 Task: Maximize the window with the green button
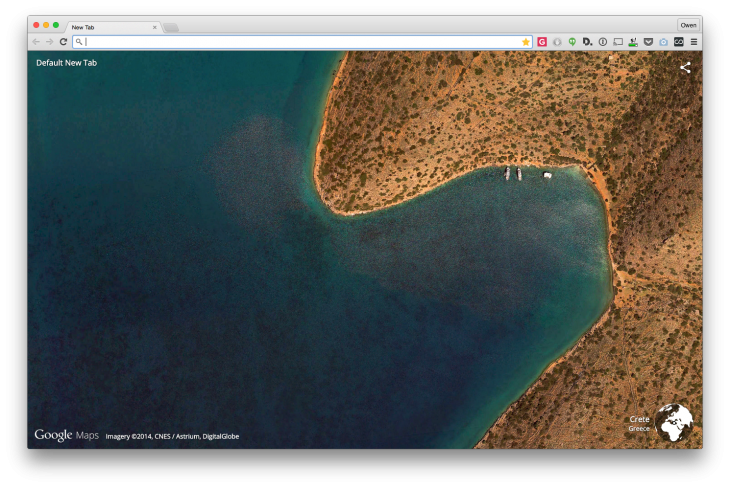56,25
